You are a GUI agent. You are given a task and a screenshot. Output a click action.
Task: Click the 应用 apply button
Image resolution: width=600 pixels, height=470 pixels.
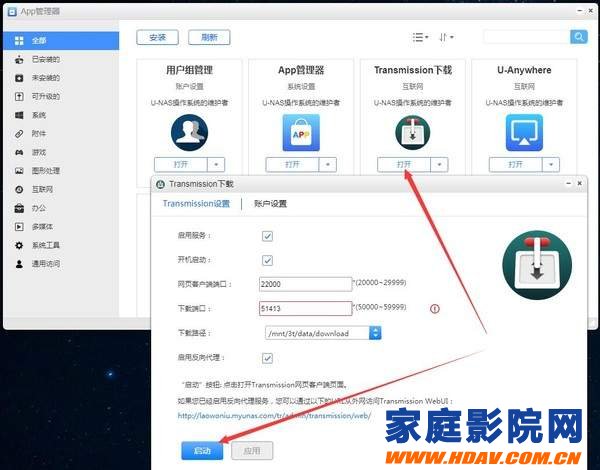pos(252,451)
